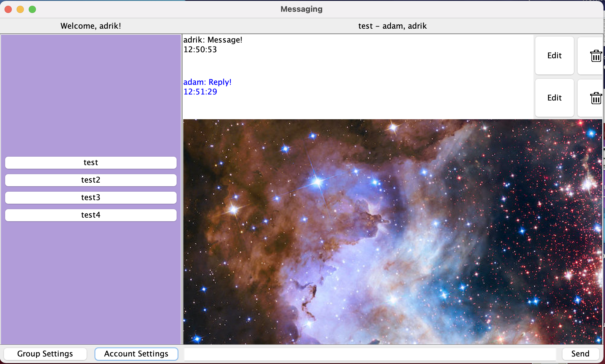Minimize the window with the yellow button
Viewport: 605px width, 364px height.
click(20, 9)
